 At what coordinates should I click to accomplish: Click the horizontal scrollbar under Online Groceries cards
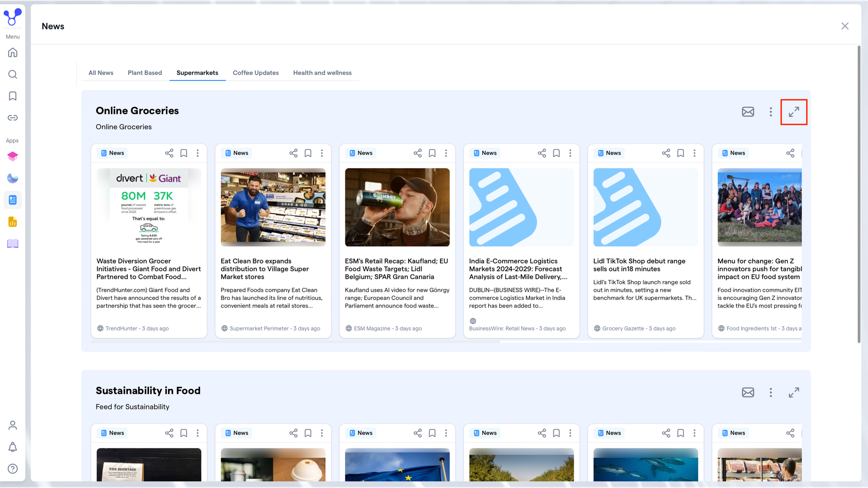(295, 342)
